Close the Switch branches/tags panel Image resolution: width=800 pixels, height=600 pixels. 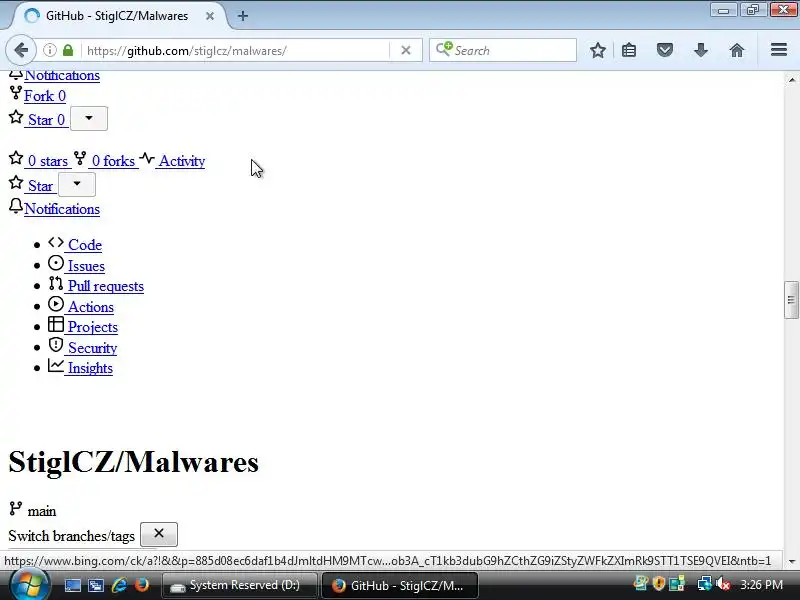[x=159, y=534]
